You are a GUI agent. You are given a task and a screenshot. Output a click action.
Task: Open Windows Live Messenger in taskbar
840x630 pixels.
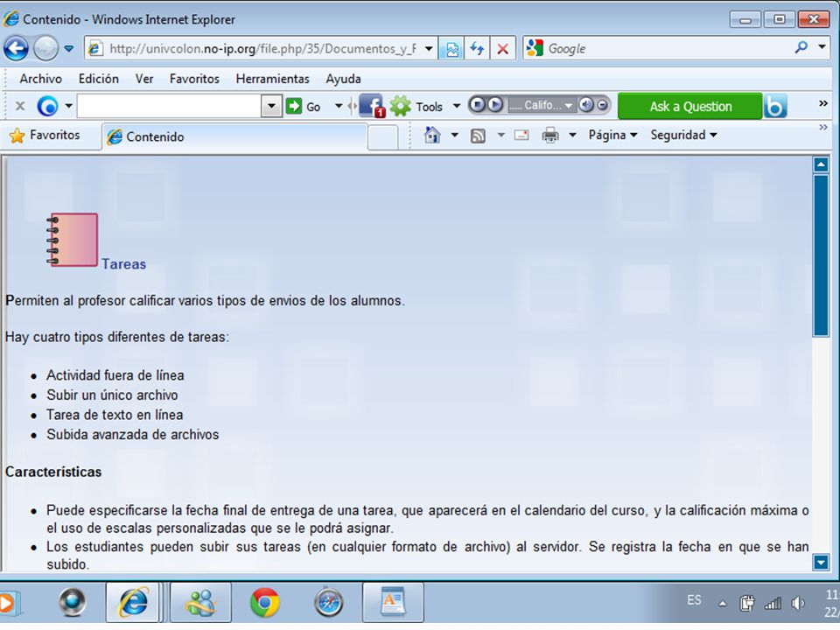pos(200,603)
